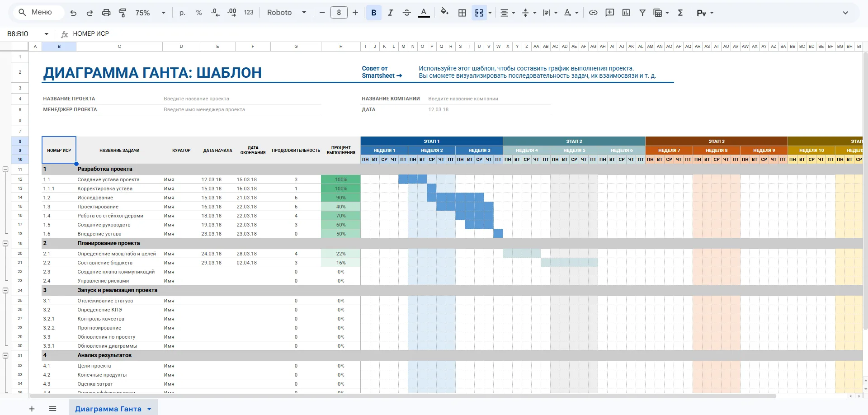The image size is (868, 415).
Task: Select the column H header
Action: [x=341, y=46]
